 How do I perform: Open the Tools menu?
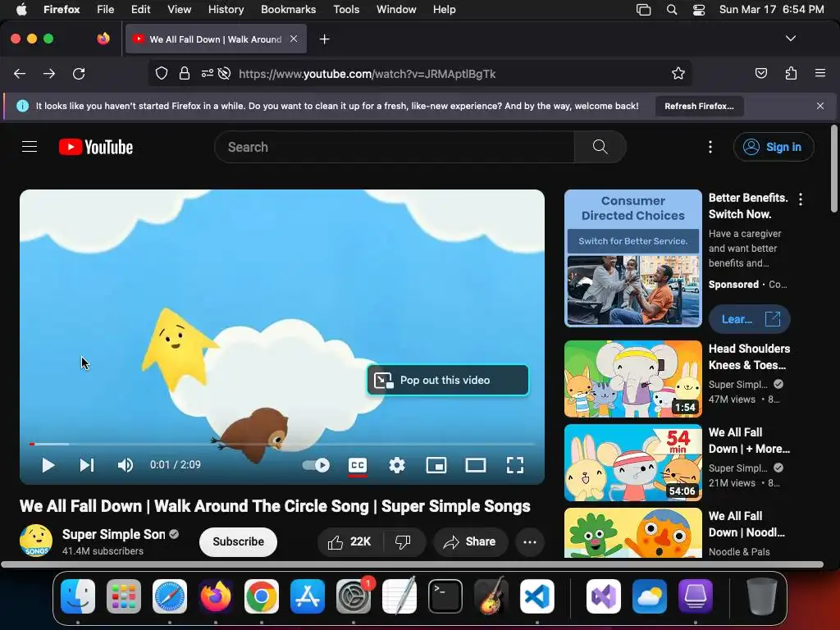pos(346,10)
